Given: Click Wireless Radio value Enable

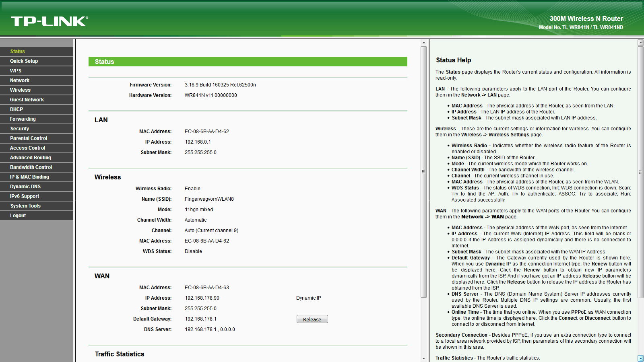Looking at the screenshot, I should [x=192, y=189].
